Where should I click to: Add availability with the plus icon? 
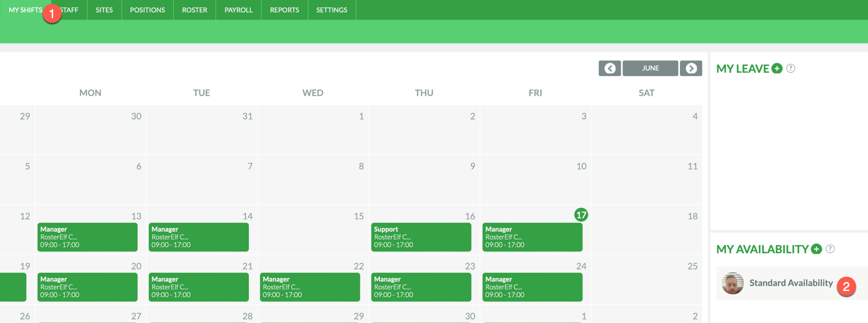[x=816, y=249]
